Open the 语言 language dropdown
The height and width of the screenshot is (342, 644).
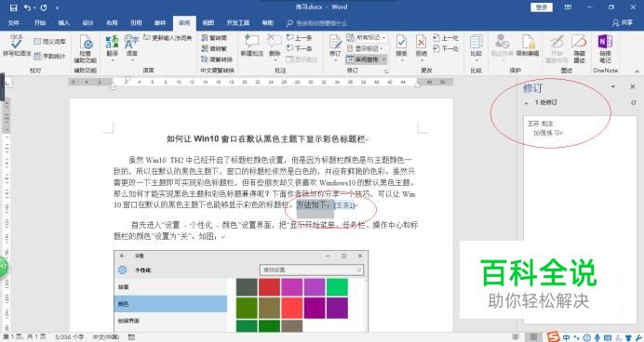132,47
